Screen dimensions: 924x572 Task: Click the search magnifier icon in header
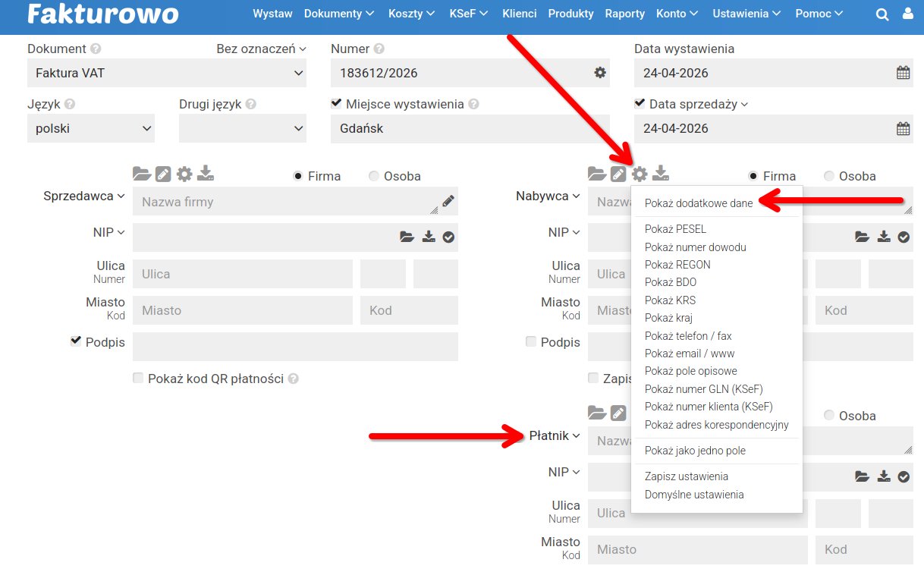click(x=882, y=14)
